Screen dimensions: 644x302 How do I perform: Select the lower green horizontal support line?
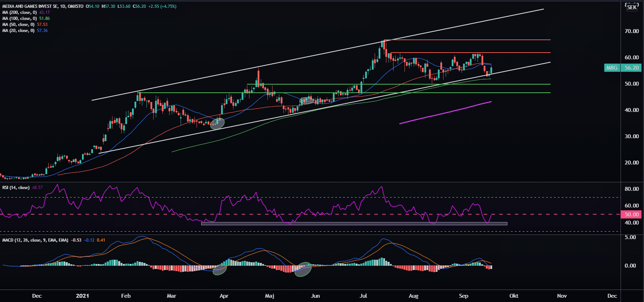point(461,93)
